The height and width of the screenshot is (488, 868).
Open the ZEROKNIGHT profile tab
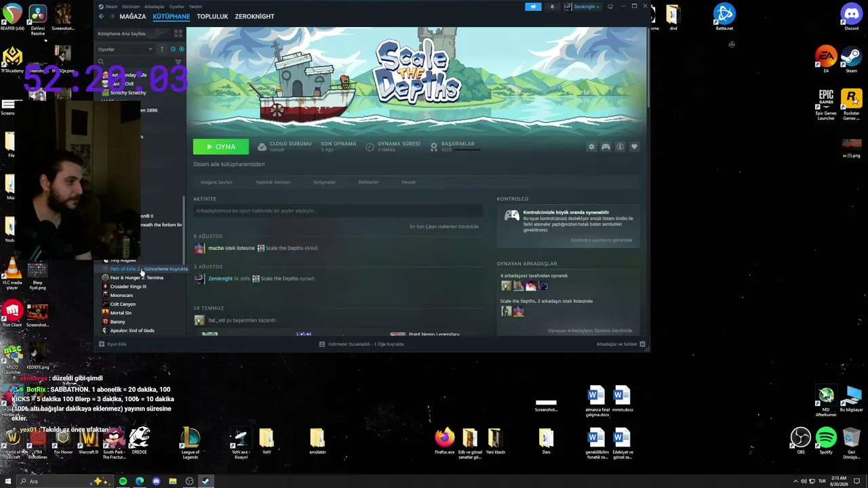254,16
